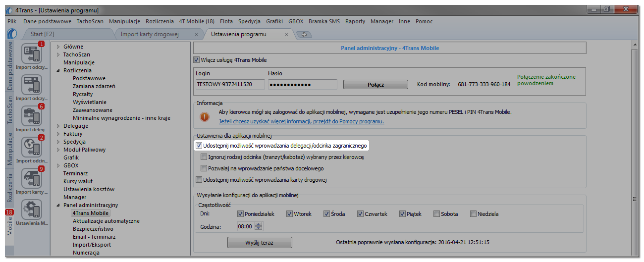Screen dimensions: 644x262
Task: Open the Ustawienia Mobile gear icon
Action: pyautogui.click(x=32, y=210)
